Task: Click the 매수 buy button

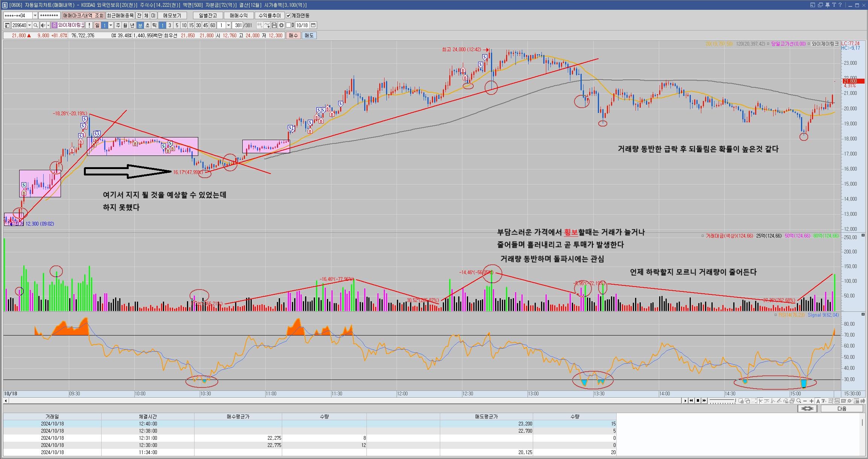Action: [293, 35]
